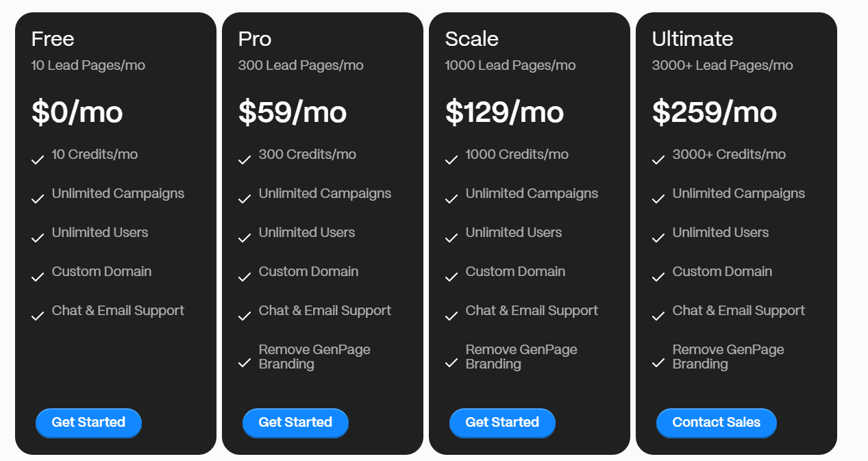Click Contact Sales under the Ultimate plan
Image resolution: width=868 pixels, height=461 pixels.
point(716,423)
